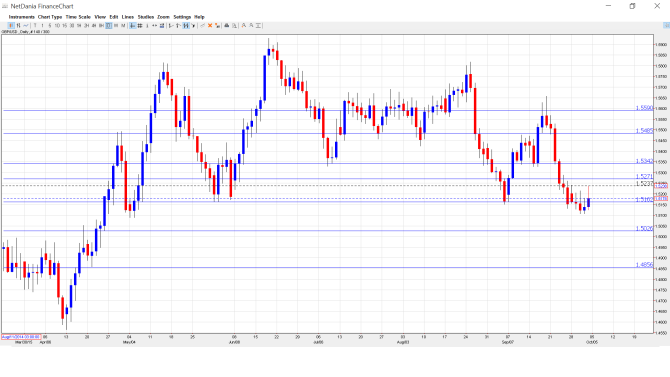Click the orange X delete icon
The height and width of the screenshot is (377, 670).
210,26
